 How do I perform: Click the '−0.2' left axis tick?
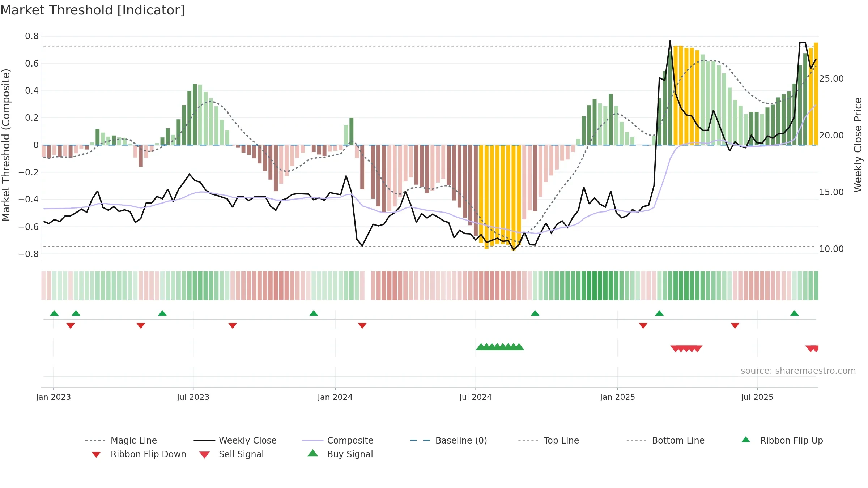29,172
